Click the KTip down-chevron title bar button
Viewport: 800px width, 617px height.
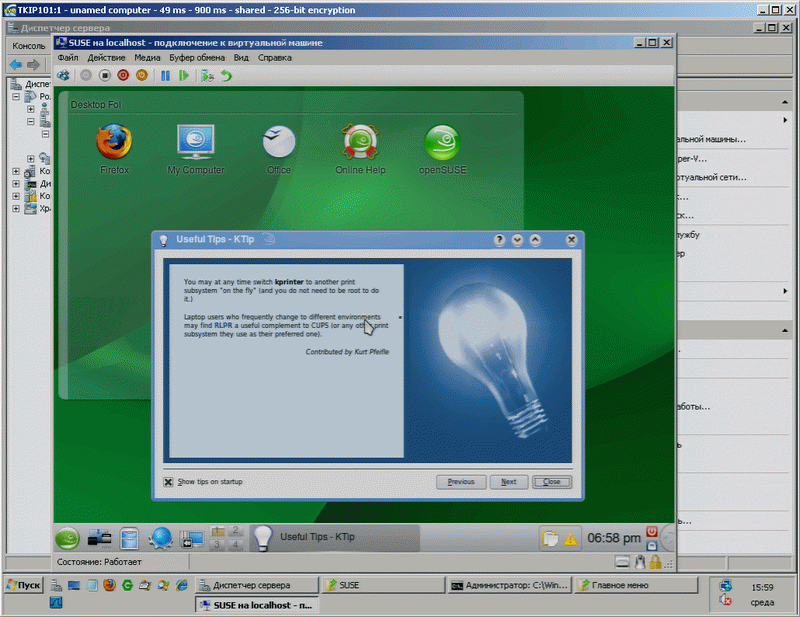pos(517,239)
